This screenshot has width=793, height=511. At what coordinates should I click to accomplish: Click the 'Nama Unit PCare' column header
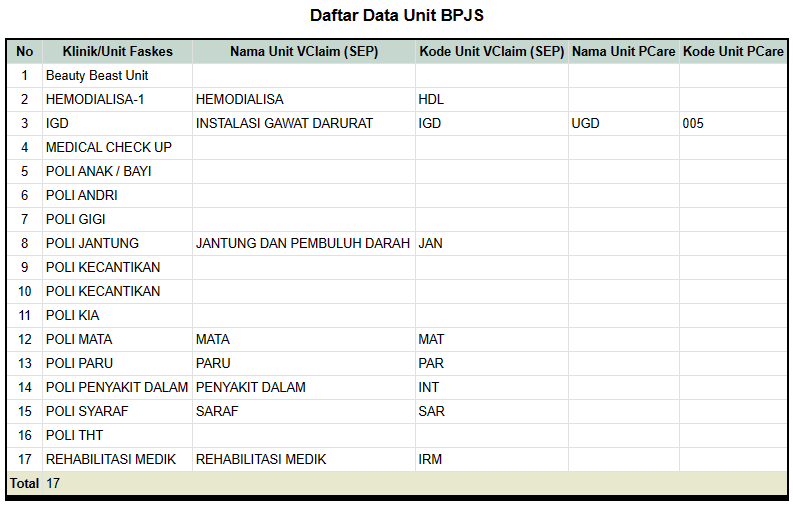624,52
